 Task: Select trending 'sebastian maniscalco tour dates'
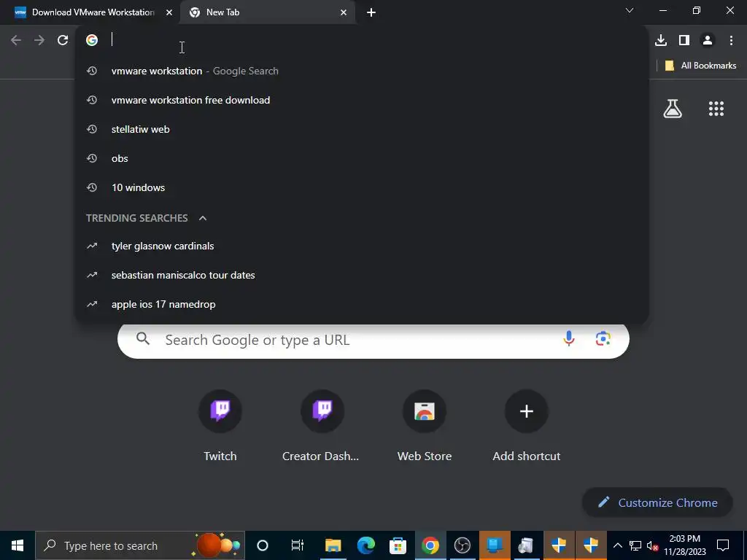click(x=362, y=275)
